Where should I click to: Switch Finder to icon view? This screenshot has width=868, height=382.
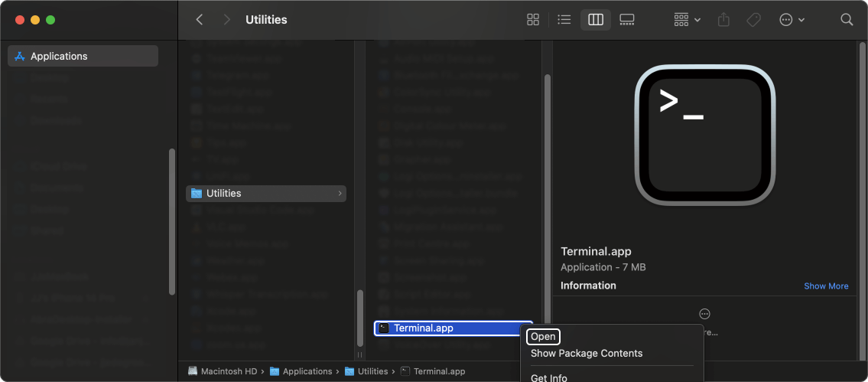533,20
